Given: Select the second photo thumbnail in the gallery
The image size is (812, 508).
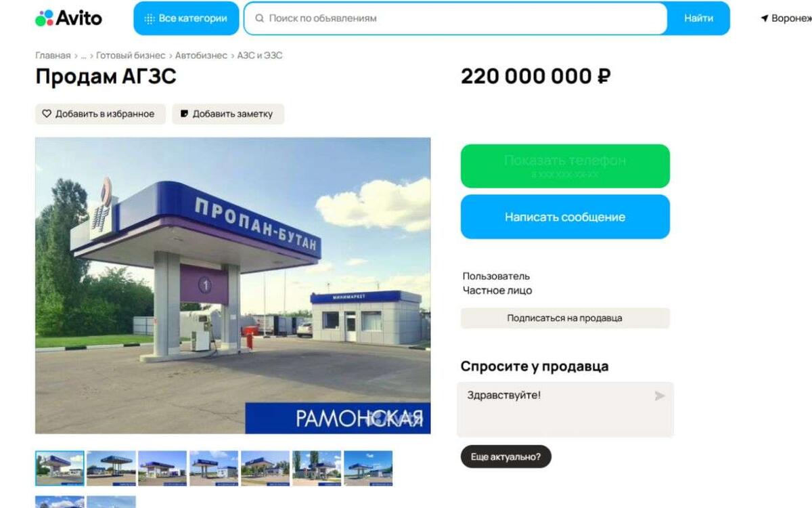Looking at the screenshot, I should coord(111,468).
